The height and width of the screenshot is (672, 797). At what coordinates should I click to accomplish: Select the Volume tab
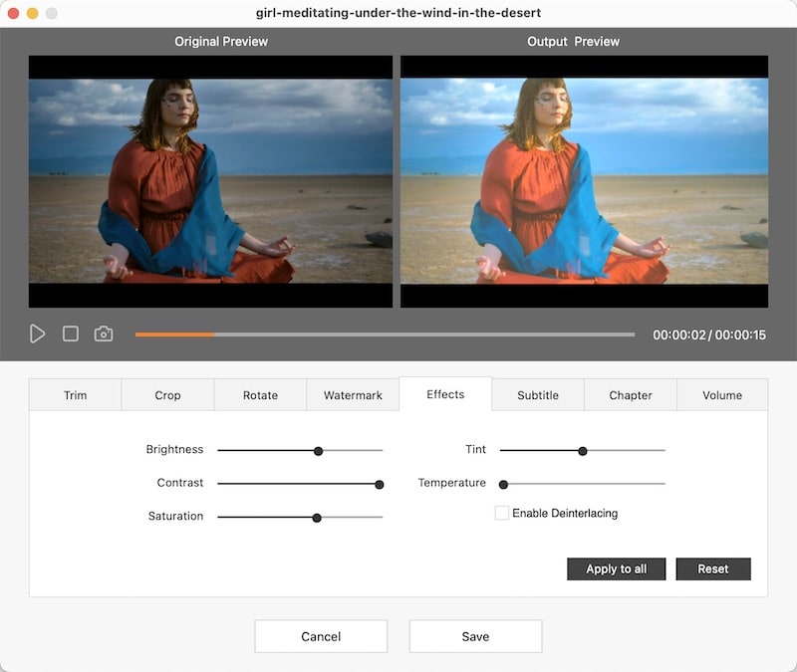coord(722,394)
